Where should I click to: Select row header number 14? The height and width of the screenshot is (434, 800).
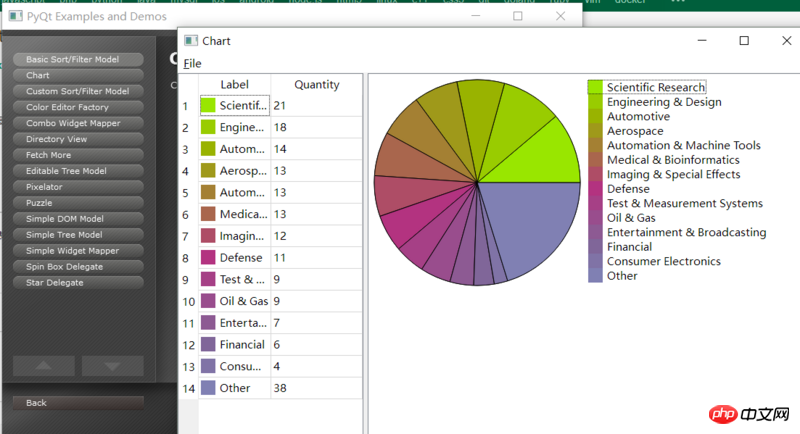tap(187, 388)
